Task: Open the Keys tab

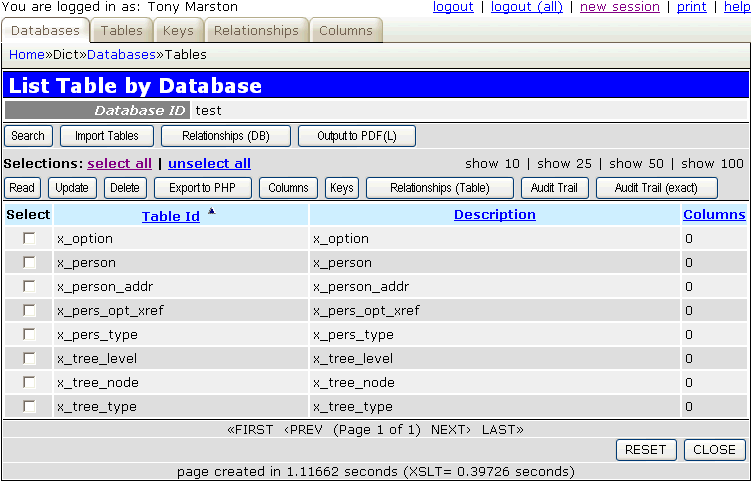Action: [178, 31]
